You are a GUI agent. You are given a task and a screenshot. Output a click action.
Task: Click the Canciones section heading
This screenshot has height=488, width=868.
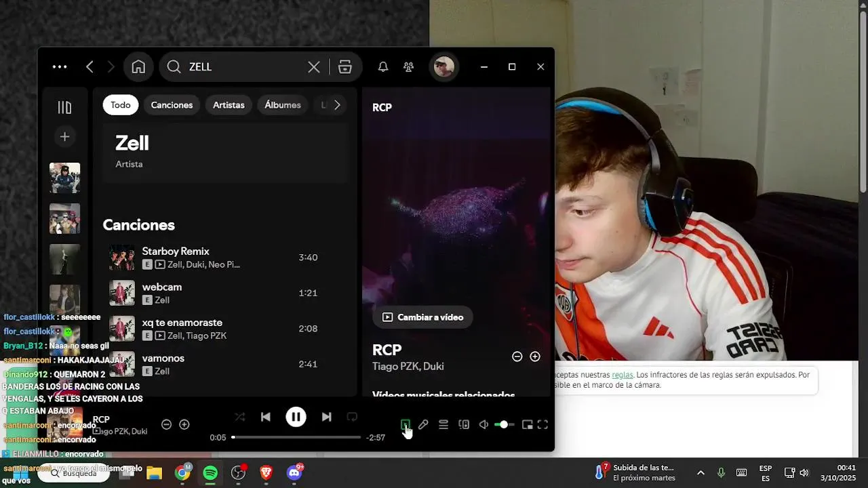click(138, 225)
